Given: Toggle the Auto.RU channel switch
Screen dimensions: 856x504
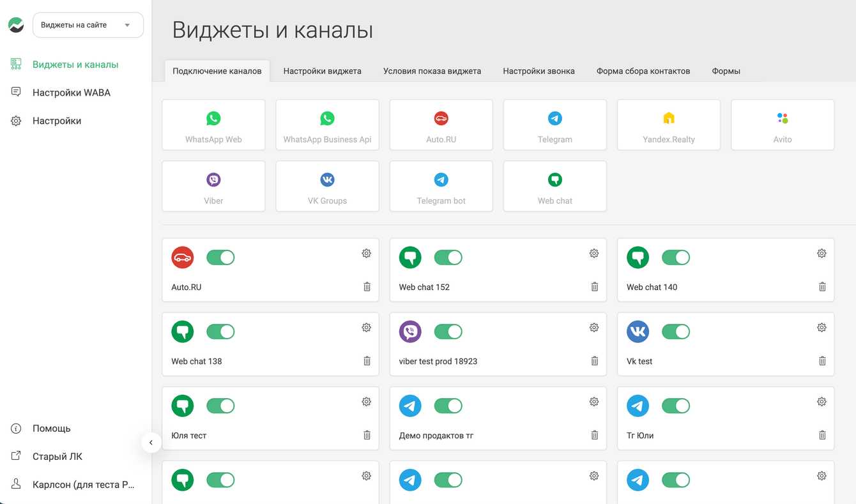Looking at the screenshot, I should click(220, 257).
